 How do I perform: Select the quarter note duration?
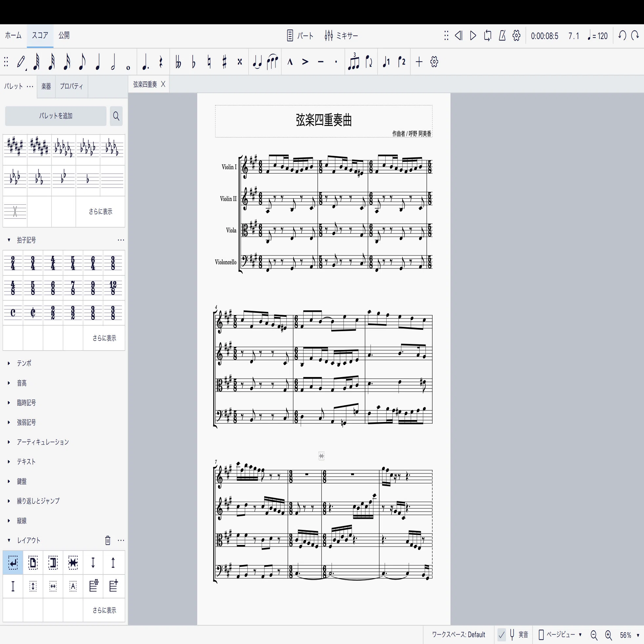coord(98,62)
